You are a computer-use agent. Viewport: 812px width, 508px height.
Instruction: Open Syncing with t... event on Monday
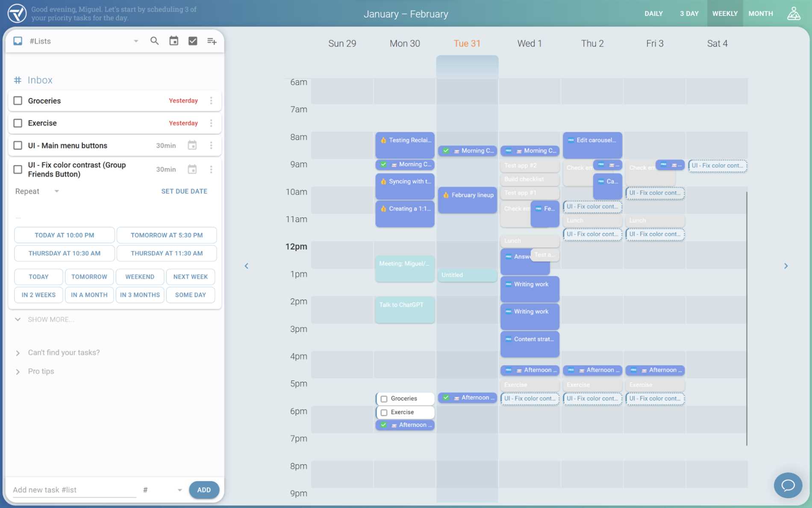click(405, 186)
